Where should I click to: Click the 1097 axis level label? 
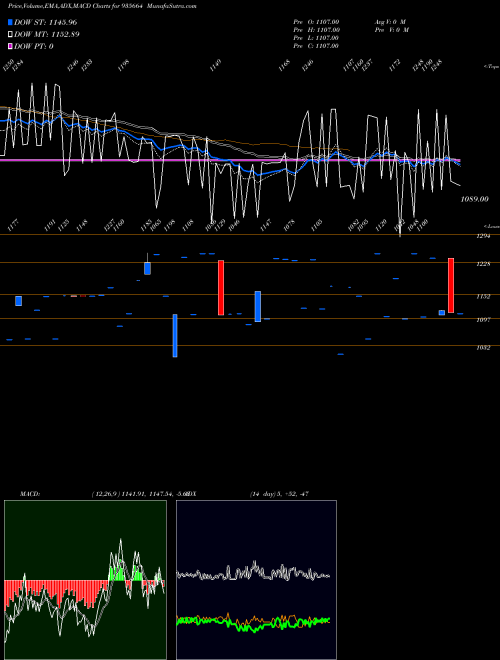coord(483,320)
